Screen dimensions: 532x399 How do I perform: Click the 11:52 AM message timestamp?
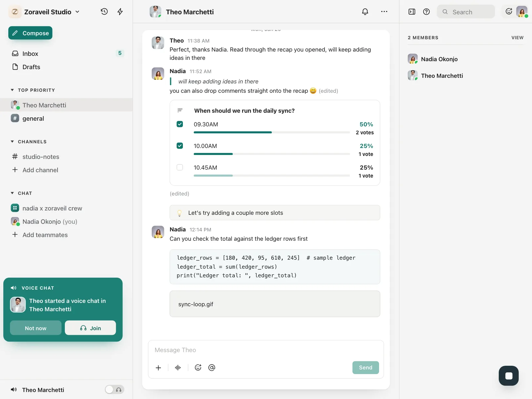(x=200, y=71)
